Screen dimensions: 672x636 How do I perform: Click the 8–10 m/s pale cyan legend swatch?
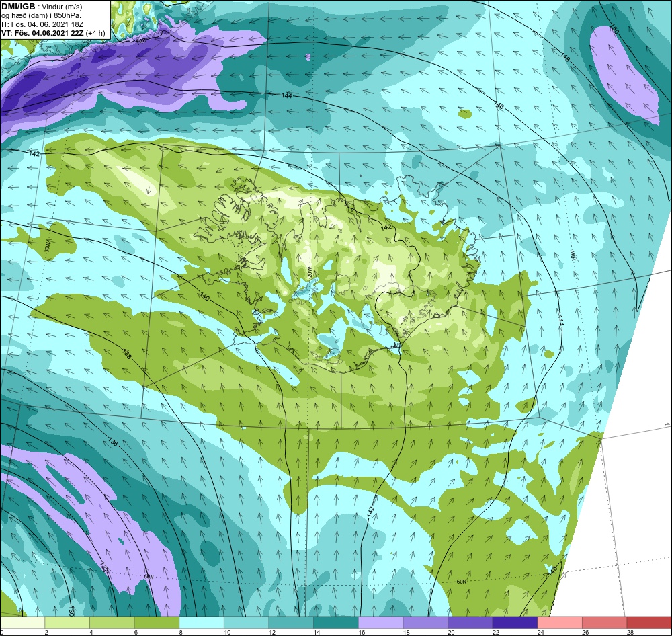coord(202,623)
